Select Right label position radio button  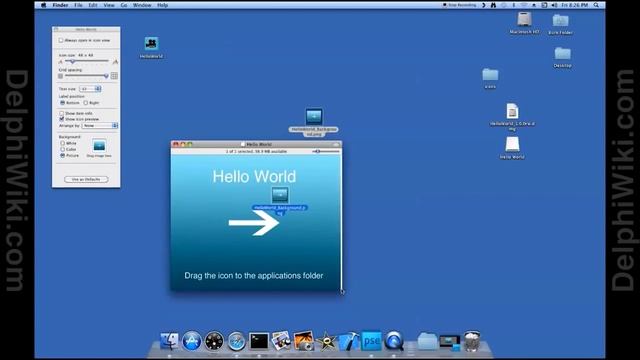[x=86, y=103]
